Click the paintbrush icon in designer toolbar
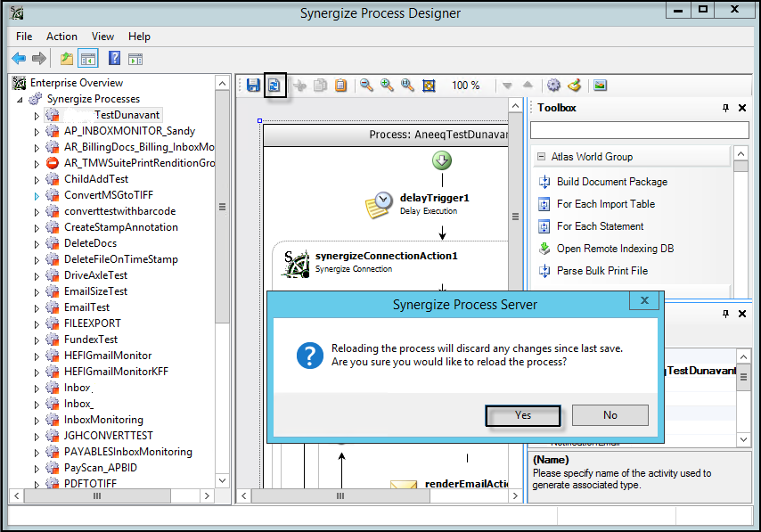Image resolution: width=761 pixels, height=532 pixels. [575, 86]
